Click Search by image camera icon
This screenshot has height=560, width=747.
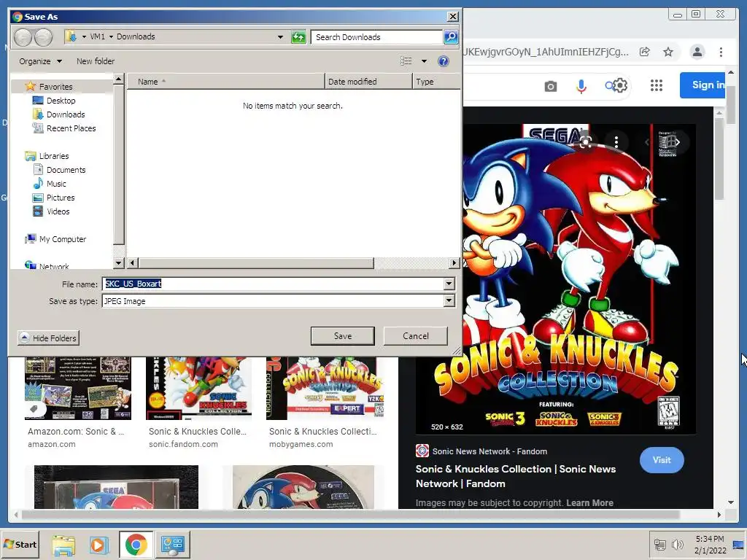(x=551, y=86)
